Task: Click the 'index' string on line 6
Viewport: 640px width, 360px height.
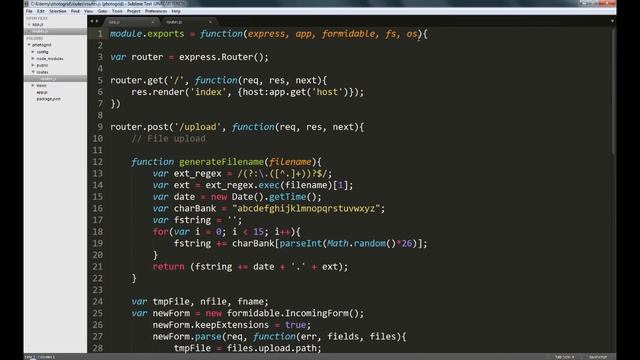Action: click(x=208, y=92)
